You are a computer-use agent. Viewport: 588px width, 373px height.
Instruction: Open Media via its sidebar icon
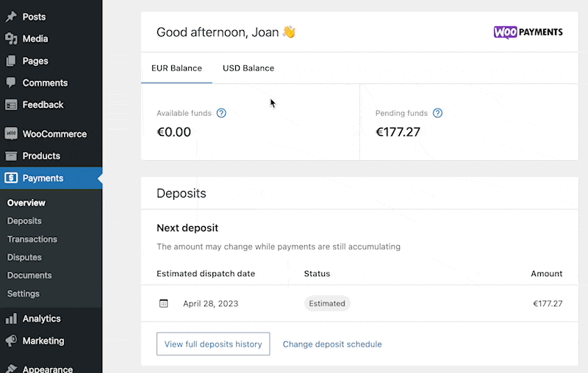(11, 39)
